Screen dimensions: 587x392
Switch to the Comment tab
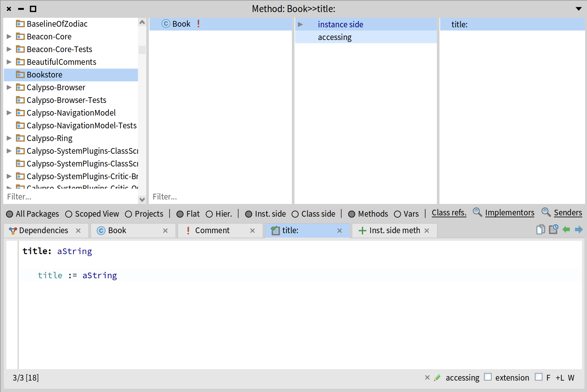pyautogui.click(x=212, y=230)
